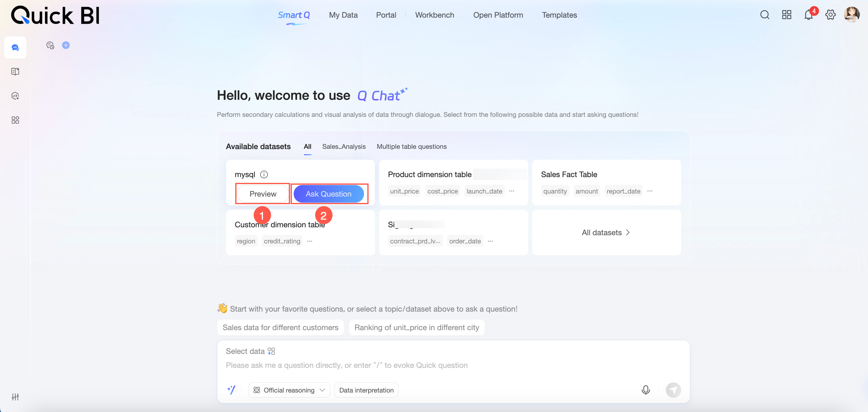
Task: Start a new chat with plus icon
Action: click(x=66, y=45)
